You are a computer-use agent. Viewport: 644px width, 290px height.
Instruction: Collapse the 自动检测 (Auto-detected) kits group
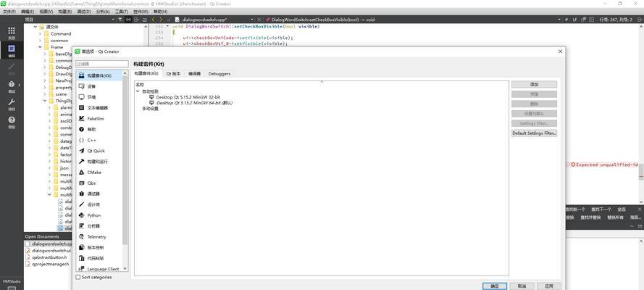click(138, 91)
